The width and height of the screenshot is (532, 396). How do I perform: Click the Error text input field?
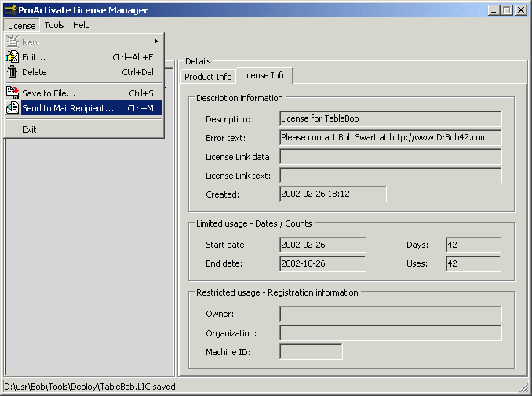tap(391, 138)
